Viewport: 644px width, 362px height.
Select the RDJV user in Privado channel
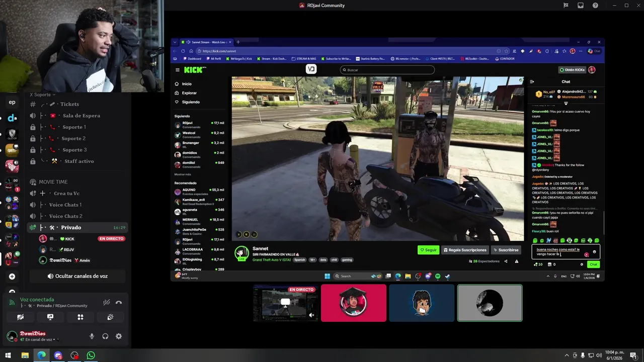click(x=82, y=249)
